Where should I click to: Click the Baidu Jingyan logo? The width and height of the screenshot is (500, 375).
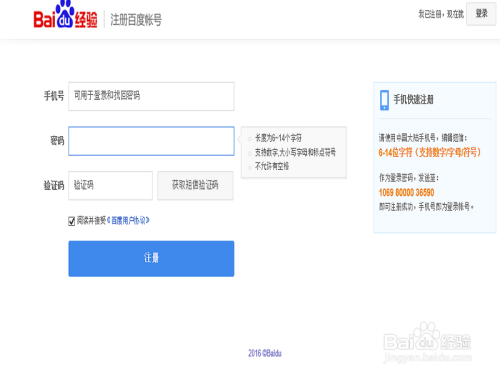point(65,15)
